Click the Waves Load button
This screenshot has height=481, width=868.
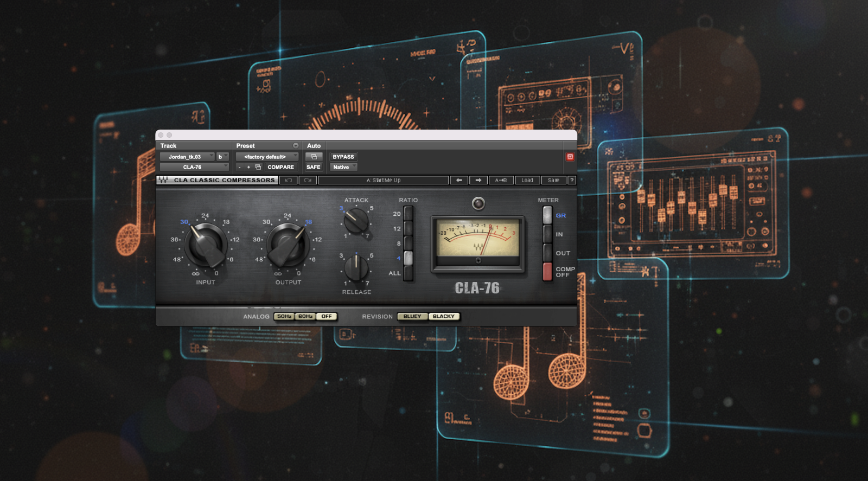(527, 180)
